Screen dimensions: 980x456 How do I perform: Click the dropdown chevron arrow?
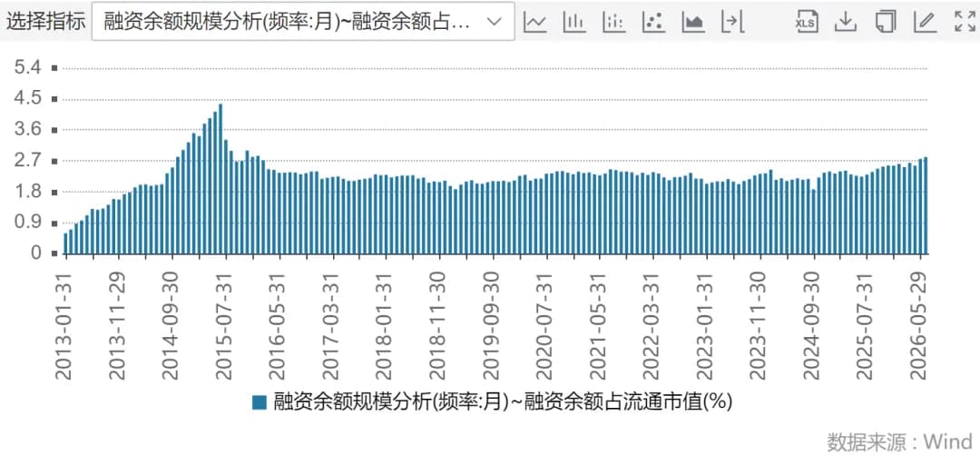point(494,22)
